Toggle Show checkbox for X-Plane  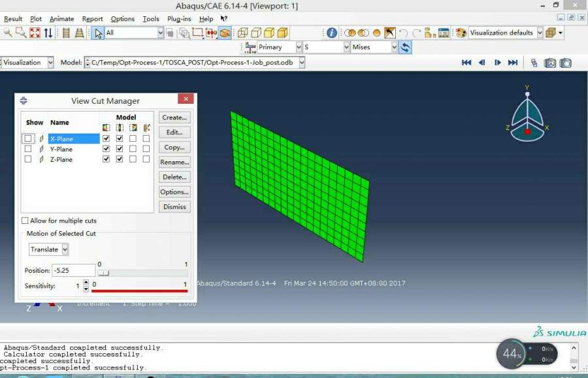[27, 138]
